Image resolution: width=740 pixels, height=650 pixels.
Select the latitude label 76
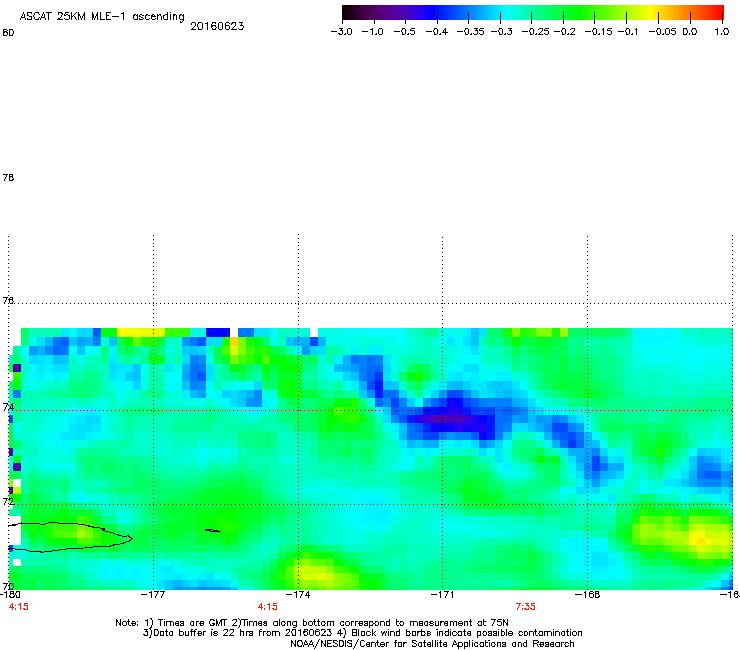click(x=8, y=300)
